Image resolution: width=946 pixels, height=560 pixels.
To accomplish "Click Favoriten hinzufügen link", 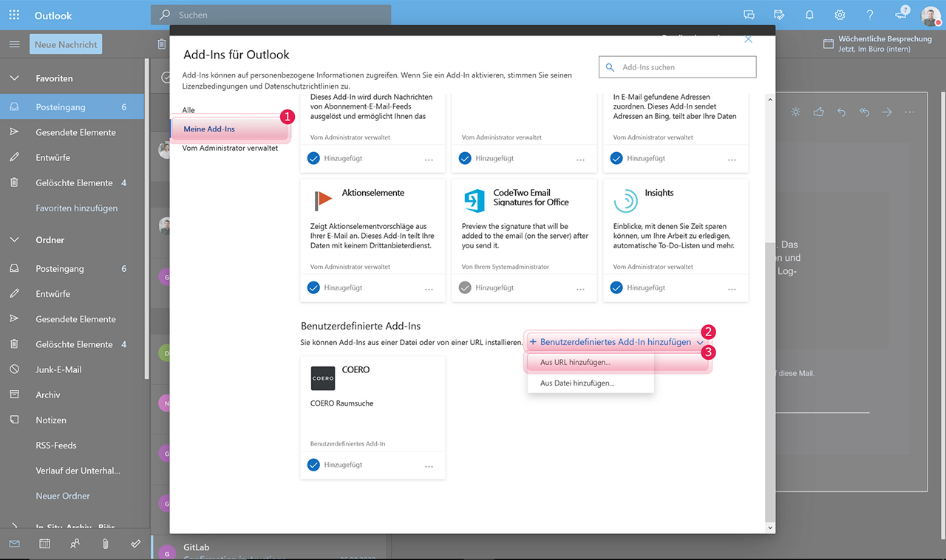I will coord(77,208).
